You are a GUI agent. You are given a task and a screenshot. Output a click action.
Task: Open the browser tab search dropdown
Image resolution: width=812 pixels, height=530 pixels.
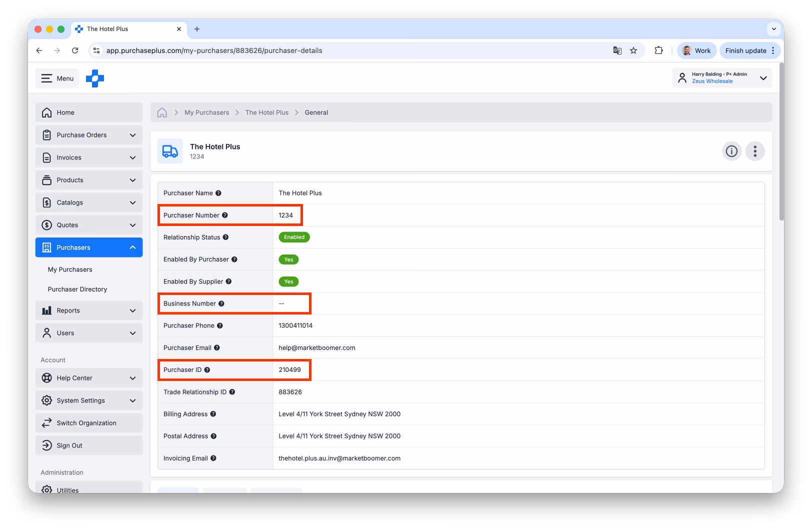click(x=774, y=29)
